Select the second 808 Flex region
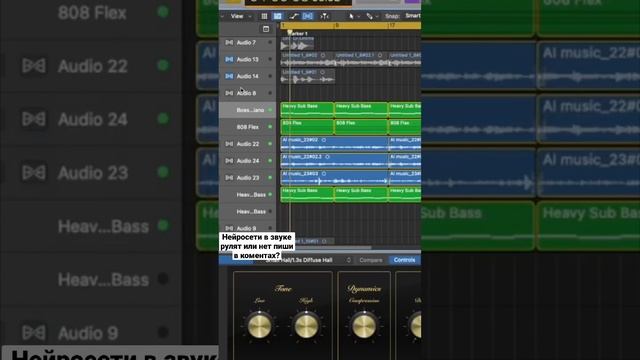 (361, 127)
